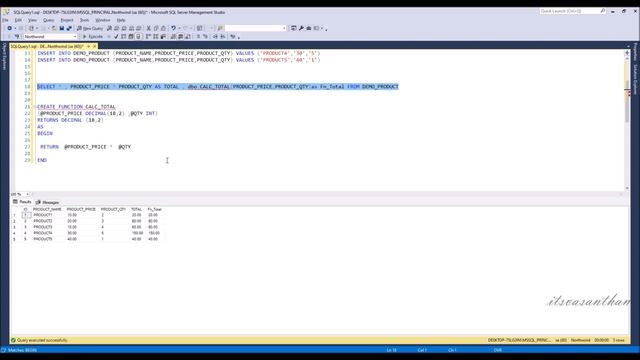
Task: Open the Properties side tab
Action: tap(636, 52)
